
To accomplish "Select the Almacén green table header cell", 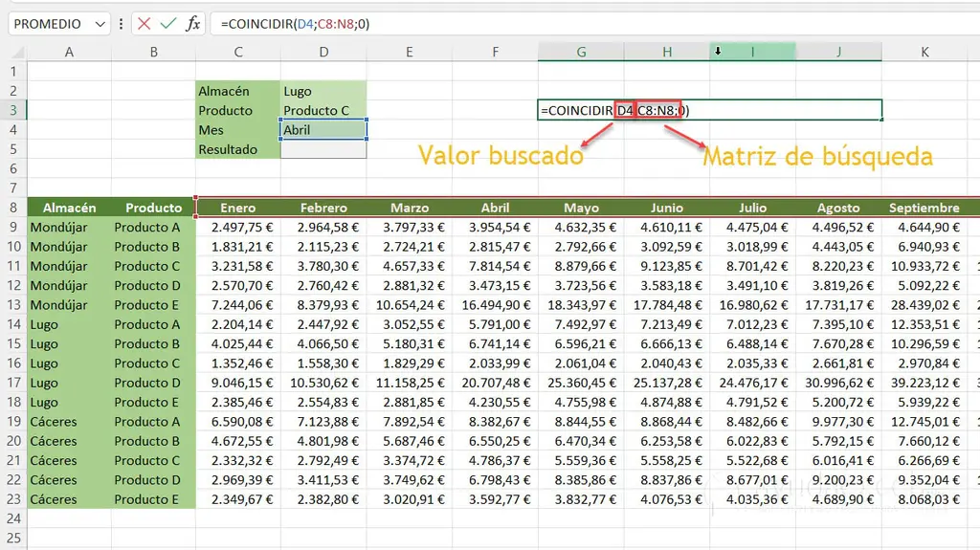I will coord(69,208).
